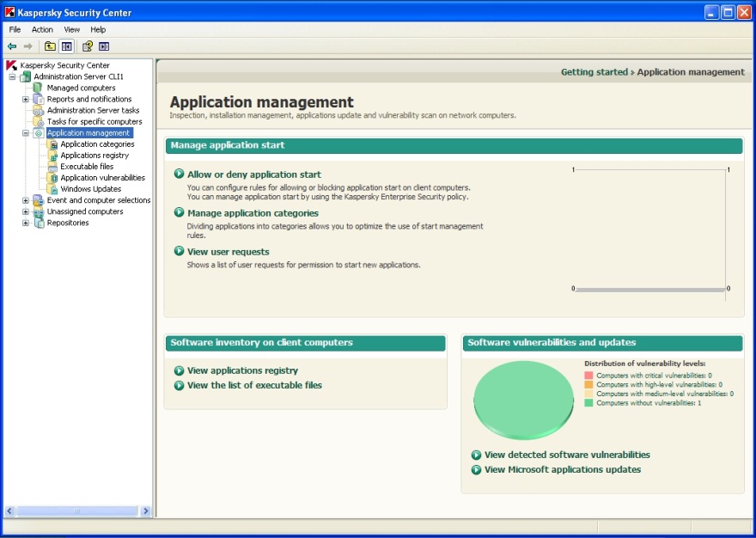Click the green vulnerability pie chart
756x538 pixels.
tap(523, 400)
